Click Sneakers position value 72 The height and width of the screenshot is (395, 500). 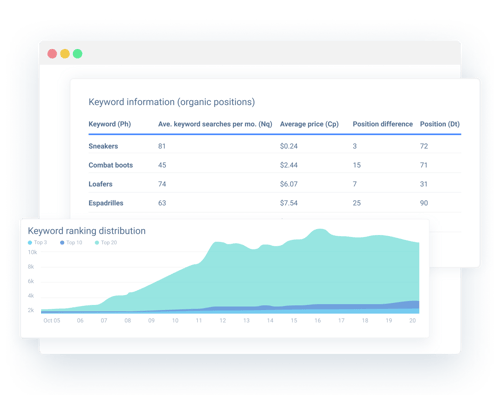424,146
